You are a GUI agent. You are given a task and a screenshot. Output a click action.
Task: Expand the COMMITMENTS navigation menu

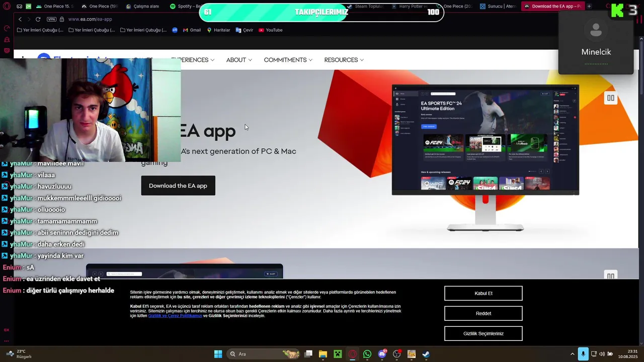coord(288,60)
